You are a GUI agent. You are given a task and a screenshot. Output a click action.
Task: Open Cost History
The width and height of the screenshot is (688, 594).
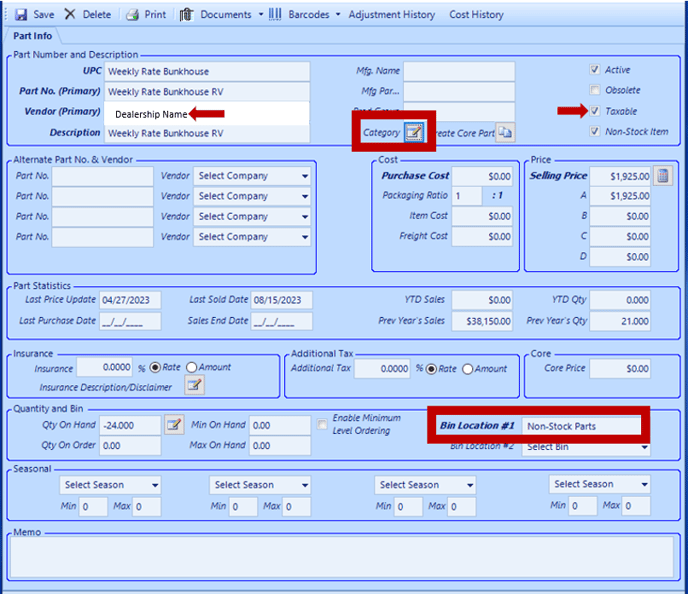[x=477, y=14]
